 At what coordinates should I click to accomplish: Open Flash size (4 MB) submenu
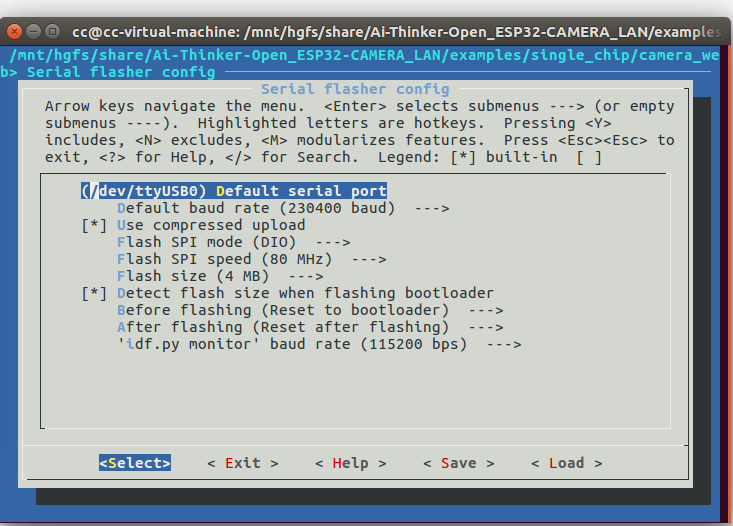coord(220,276)
